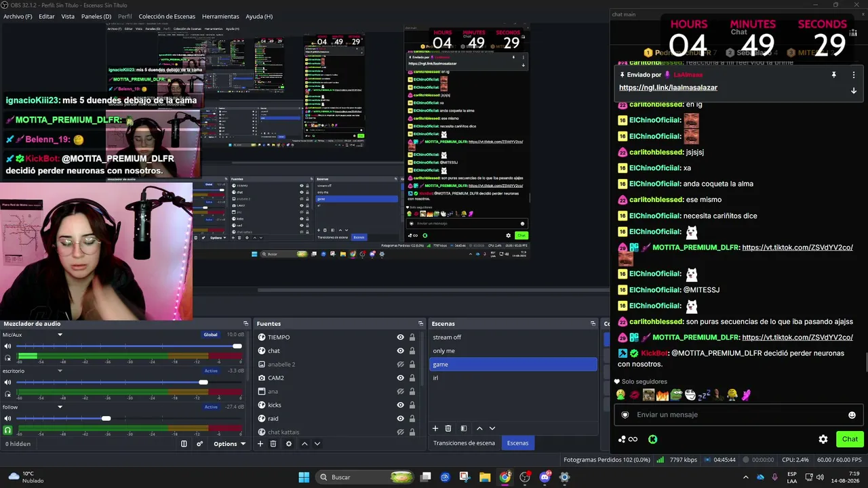Open Colección de Escenas menu
868x488 pixels.
[167, 16]
